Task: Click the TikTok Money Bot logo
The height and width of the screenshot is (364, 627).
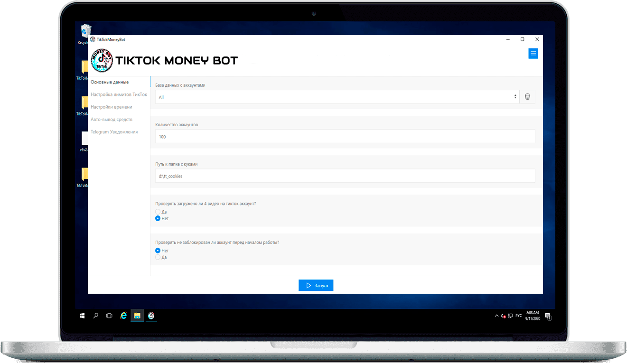Action: coord(103,60)
